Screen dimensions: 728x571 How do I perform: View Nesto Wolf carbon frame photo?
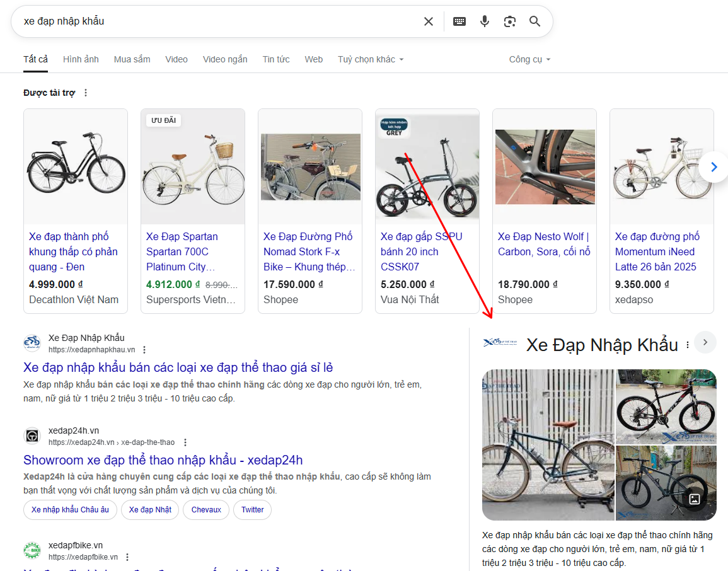[x=545, y=166]
